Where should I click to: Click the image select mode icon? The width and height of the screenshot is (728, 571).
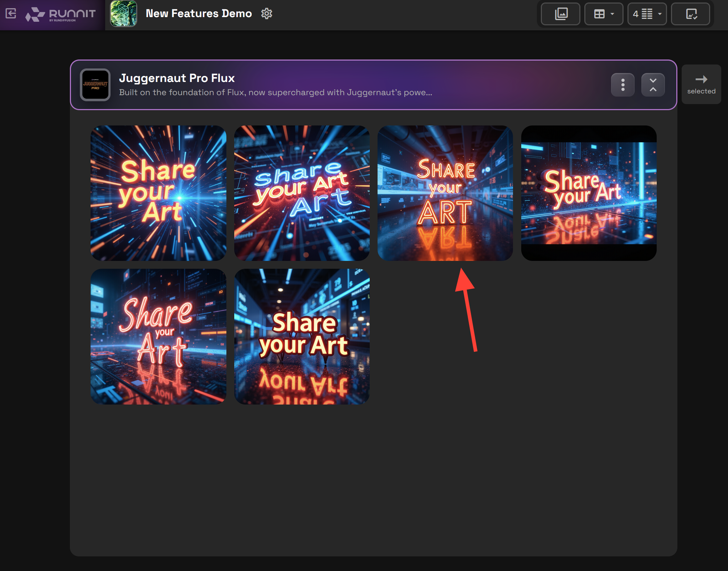coord(691,14)
